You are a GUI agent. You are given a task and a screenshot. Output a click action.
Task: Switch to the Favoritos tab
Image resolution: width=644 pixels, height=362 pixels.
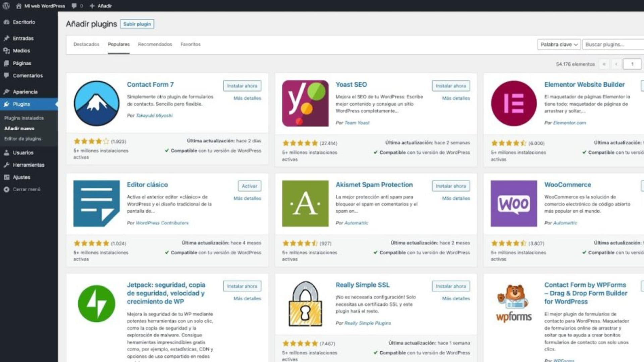pyautogui.click(x=190, y=44)
